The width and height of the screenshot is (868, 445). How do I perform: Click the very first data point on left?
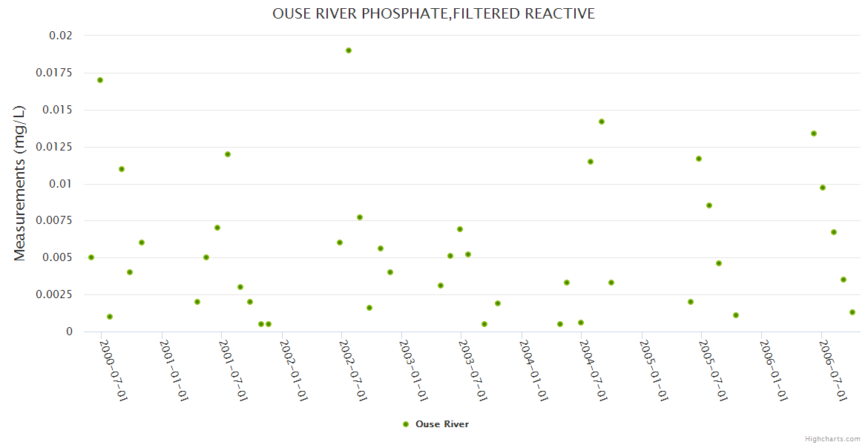click(91, 257)
